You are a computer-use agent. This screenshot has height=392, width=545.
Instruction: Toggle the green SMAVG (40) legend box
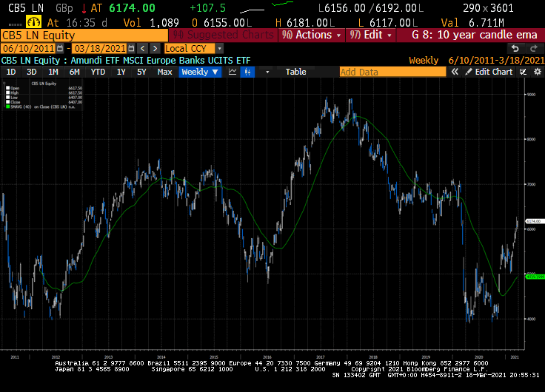click(7, 107)
